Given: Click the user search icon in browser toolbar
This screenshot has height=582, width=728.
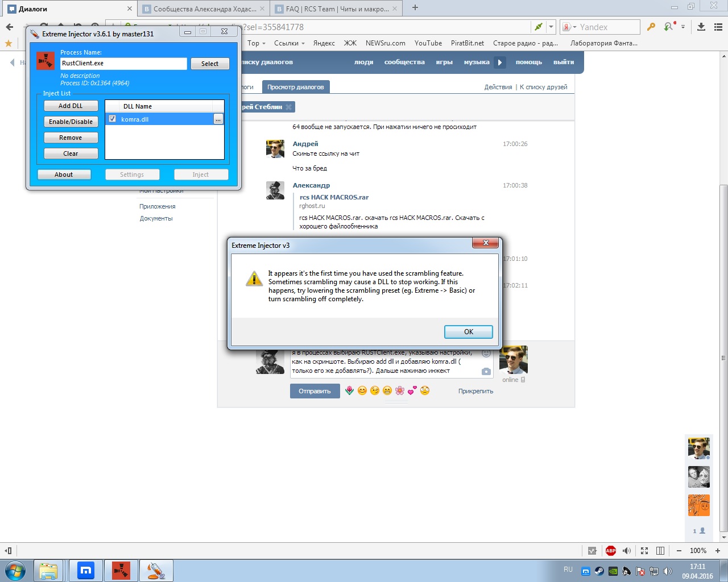Looking at the screenshot, I should click(669, 27).
